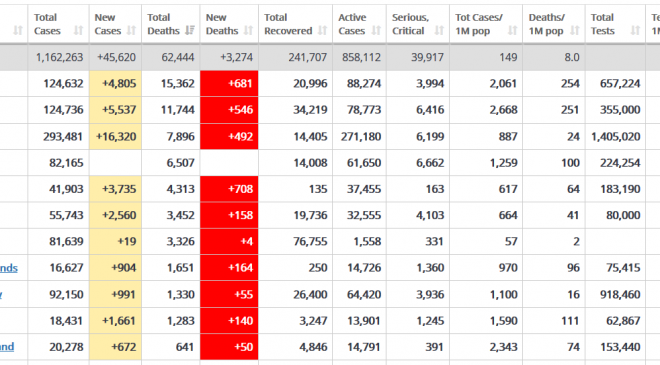Screen dimensions: 660x365
Task: Open the partially visible 'nds' country link
Action: (x=9, y=268)
